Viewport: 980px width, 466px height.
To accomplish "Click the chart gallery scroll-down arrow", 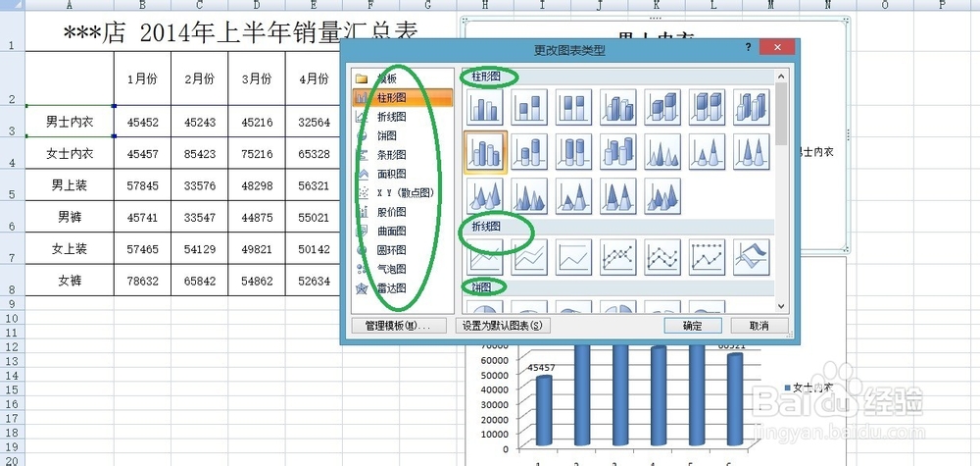I will click(x=781, y=306).
